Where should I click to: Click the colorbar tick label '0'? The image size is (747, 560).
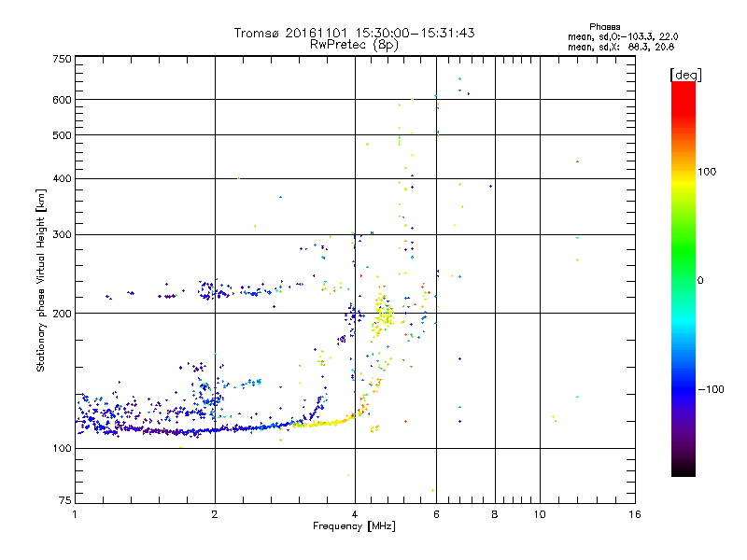coord(700,281)
